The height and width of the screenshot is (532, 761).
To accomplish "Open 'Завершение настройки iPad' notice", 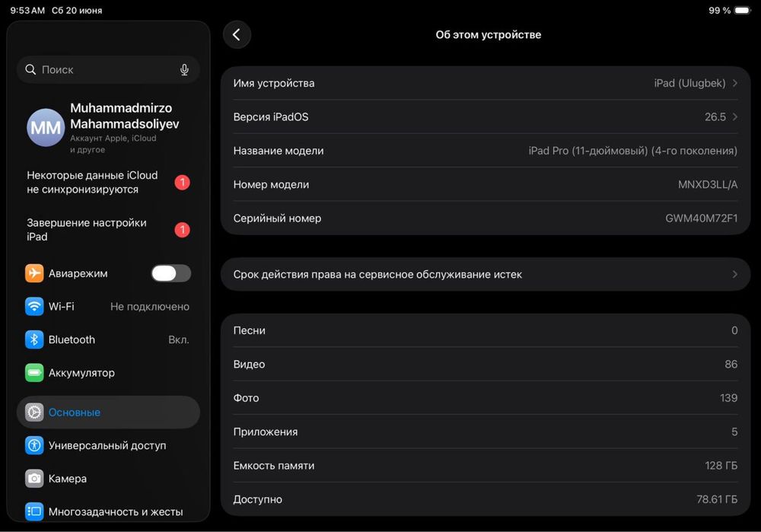I will click(x=108, y=230).
